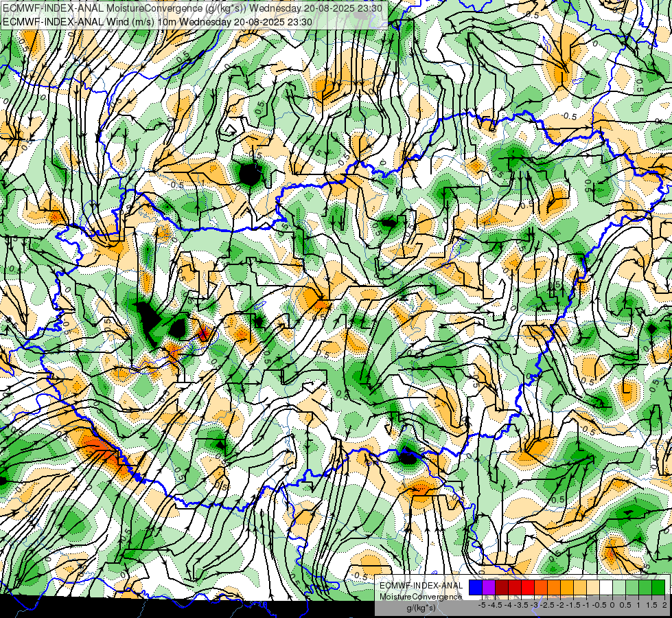
Task: Pick the light green swatch between 0.5 and 1
Action: (x=632, y=588)
